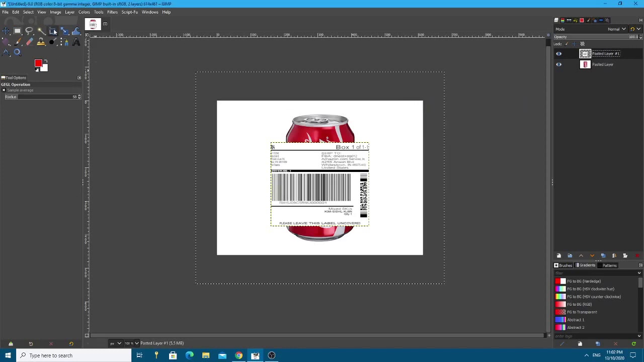
Task: Open the ruler unit px dropdown
Action: [x=115, y=343]
